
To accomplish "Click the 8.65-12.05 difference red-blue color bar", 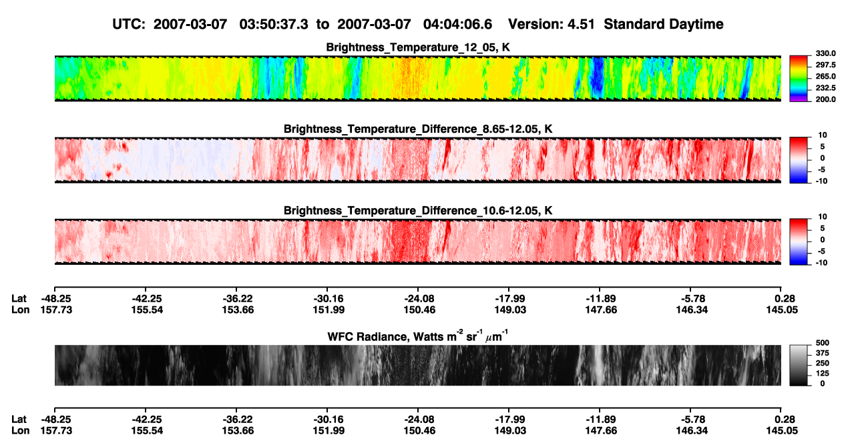I will click(x=799, y=160).
